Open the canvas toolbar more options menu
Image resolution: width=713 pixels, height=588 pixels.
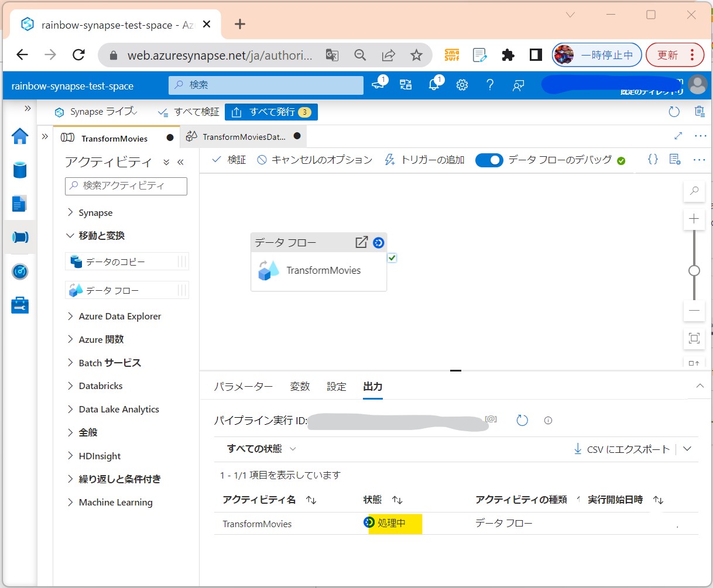[x=699, y=160]
